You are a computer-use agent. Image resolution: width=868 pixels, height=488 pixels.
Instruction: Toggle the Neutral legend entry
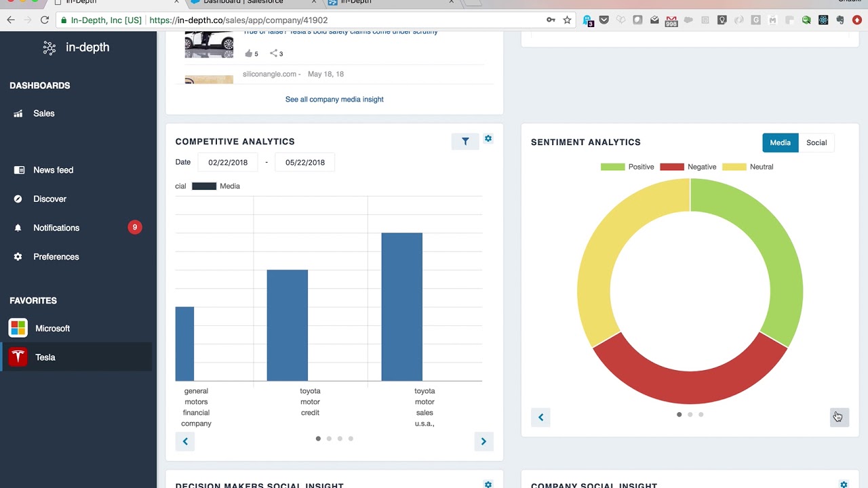[748, 167]
